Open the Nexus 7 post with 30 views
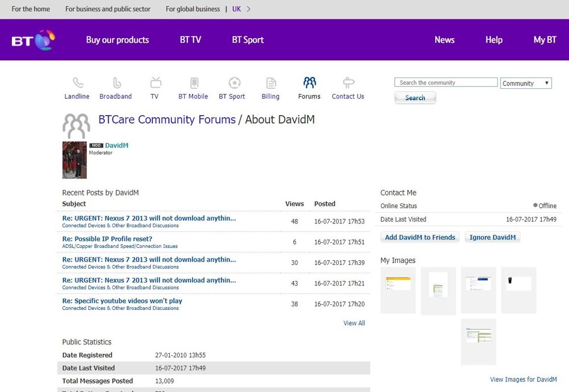 [149, 259]
